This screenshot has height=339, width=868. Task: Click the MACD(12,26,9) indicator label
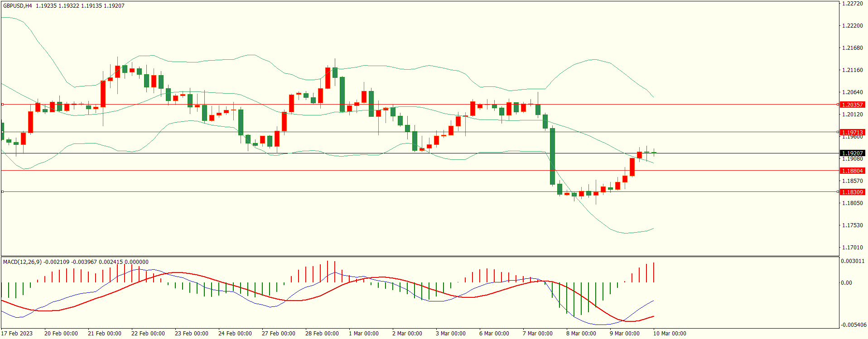pyautogui.click(x=22, y=262)
